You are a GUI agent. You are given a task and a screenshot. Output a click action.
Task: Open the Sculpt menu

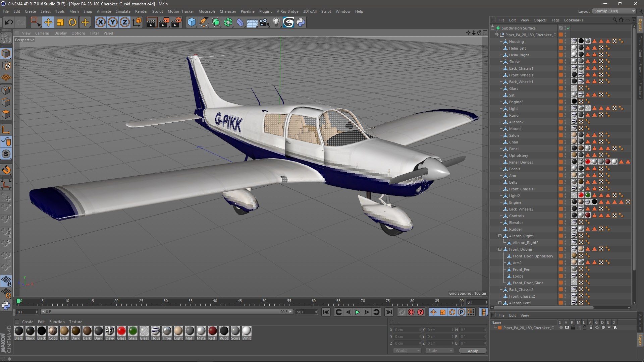tap(157, 11)
